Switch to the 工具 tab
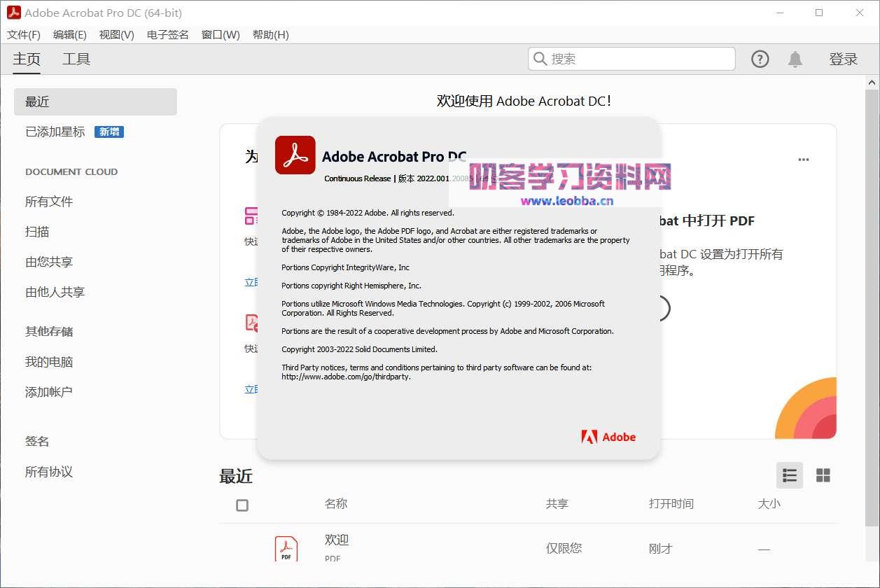 76,59
